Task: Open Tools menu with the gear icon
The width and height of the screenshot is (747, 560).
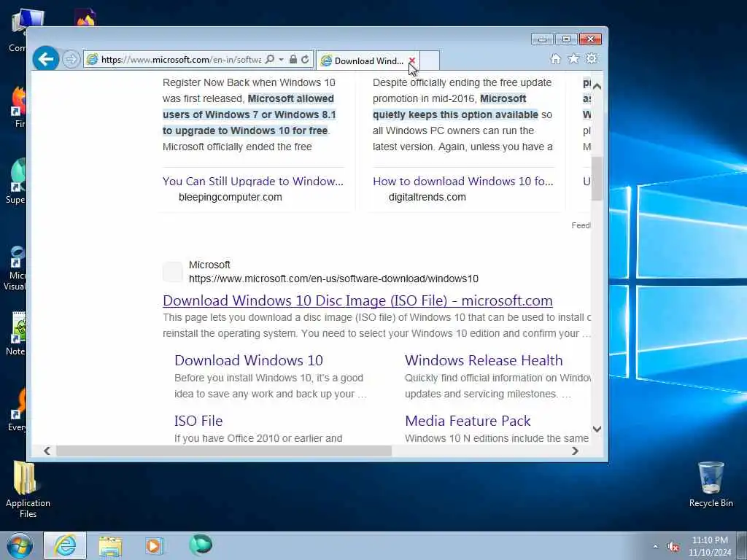Action: [592, 58]
